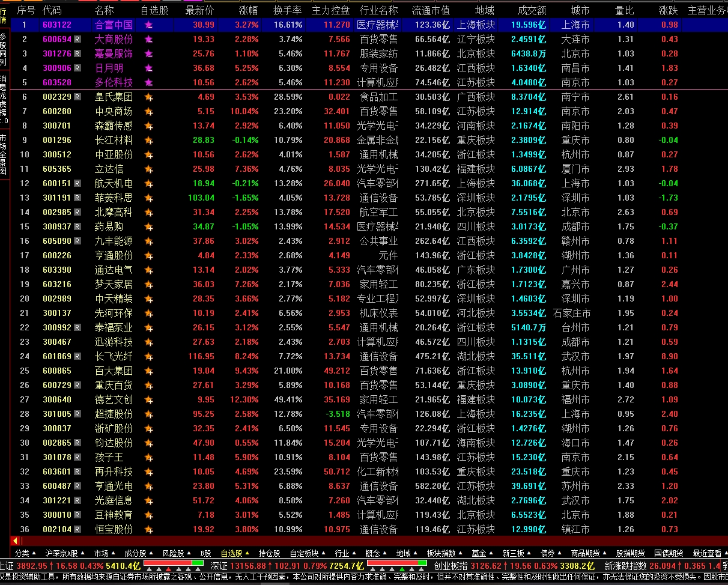Open the 消息龙虎榜 sidebar tab
Viewport: 728px width, 585px height.
click(x=4, y=100)
